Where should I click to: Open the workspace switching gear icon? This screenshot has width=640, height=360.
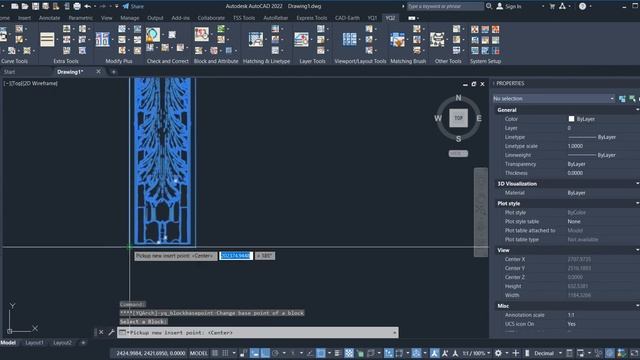coord(498,353)
